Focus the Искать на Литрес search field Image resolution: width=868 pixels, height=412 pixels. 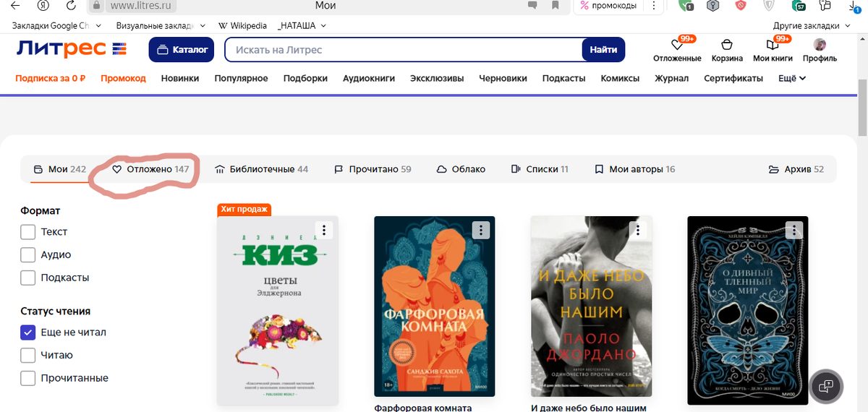click(x=403, y=50)
